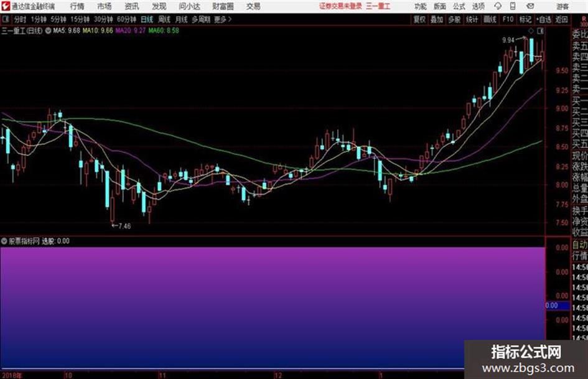Open the 功能 menu

(x=421, y=6)
